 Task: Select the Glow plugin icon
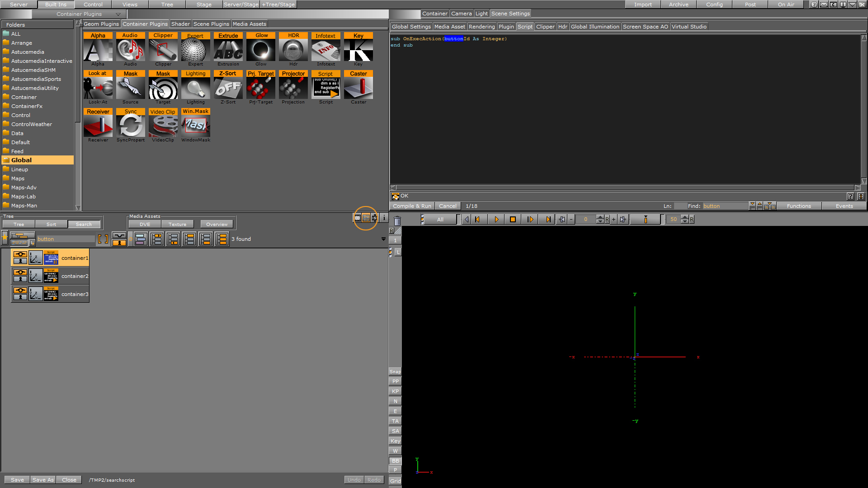coord(260,49)
